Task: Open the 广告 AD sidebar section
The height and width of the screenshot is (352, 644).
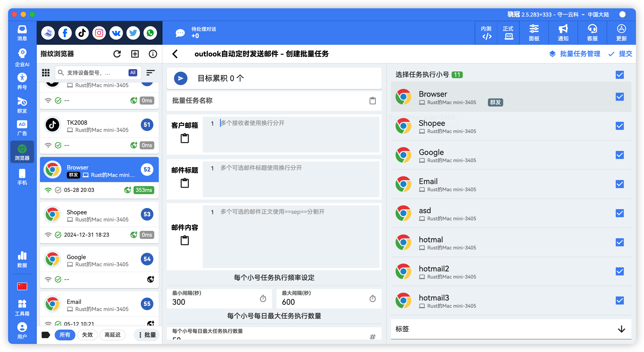Action: [x=22, y=128]
